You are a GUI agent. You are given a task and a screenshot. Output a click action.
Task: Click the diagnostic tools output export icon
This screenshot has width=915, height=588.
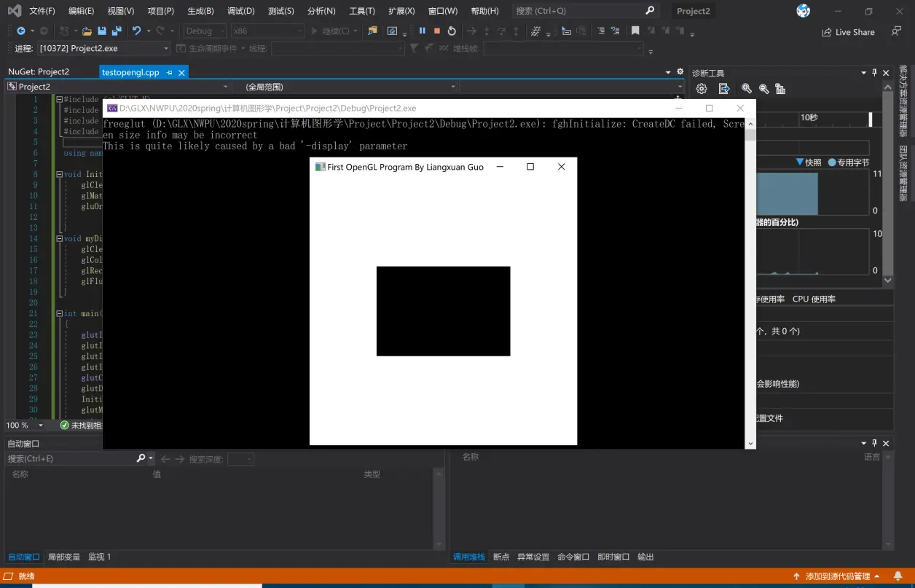[x=724, y=89]
